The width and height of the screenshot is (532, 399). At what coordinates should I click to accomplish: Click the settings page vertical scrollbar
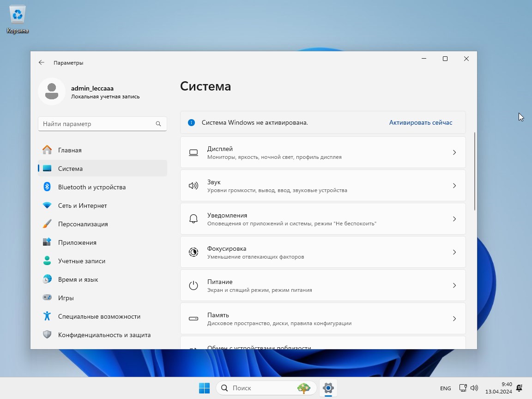click(x=474, y=171)
